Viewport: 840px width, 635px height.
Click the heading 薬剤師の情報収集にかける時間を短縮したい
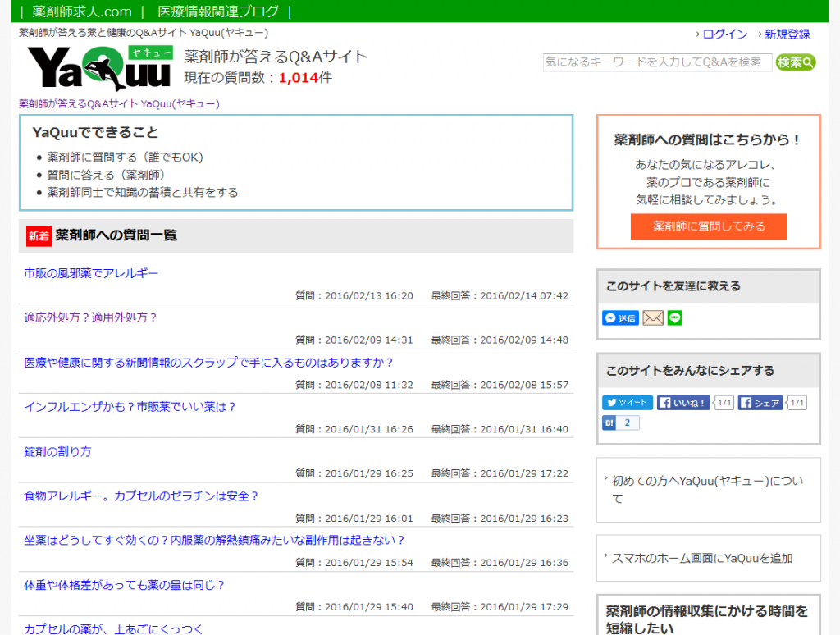[x=706, y=619]
